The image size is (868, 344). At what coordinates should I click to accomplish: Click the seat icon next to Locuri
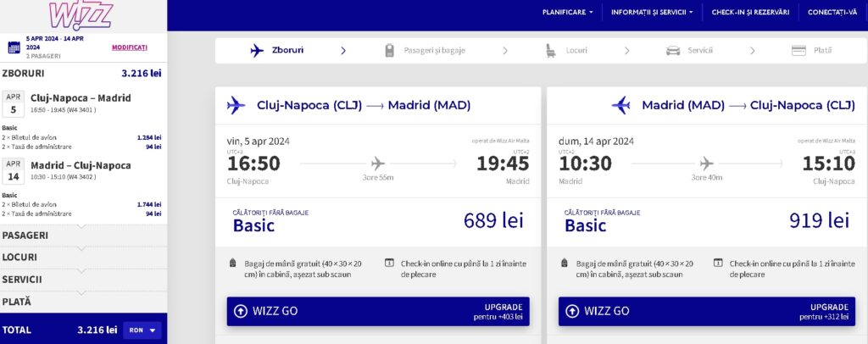[x=551, y=51]
